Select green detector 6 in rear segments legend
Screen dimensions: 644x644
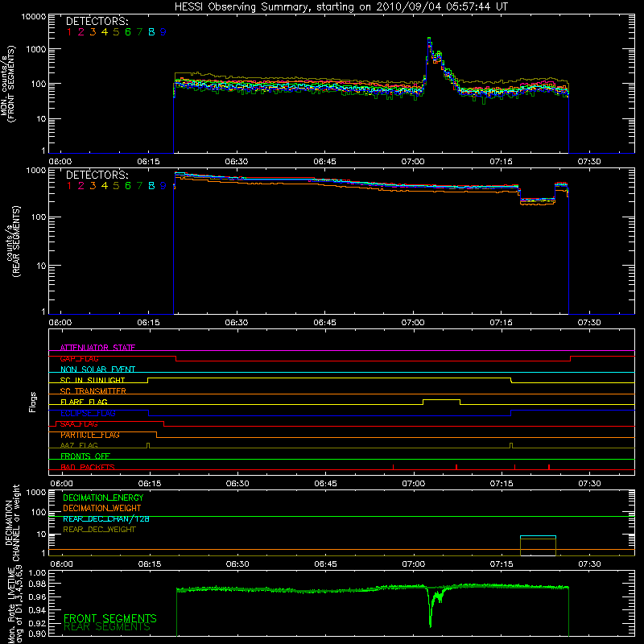tap(128, 186)
